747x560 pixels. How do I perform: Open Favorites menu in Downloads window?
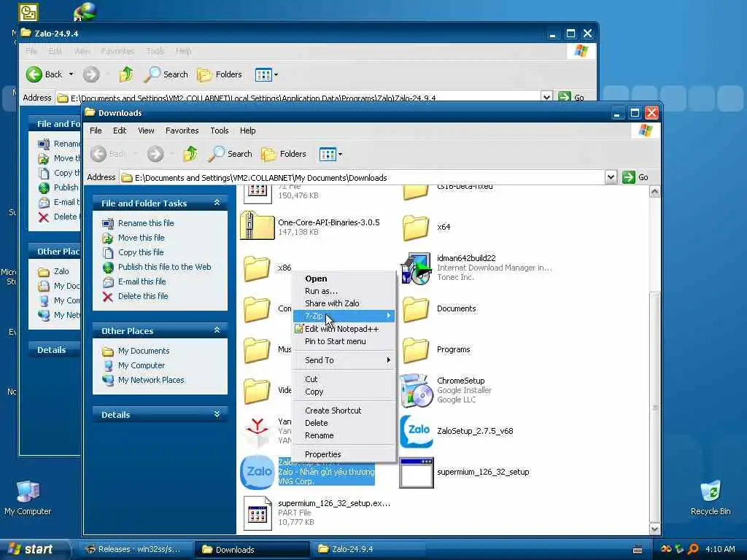coord(182,131)
